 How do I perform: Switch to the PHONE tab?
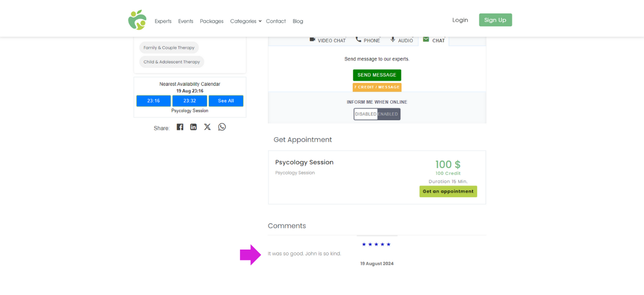point(368,41)
